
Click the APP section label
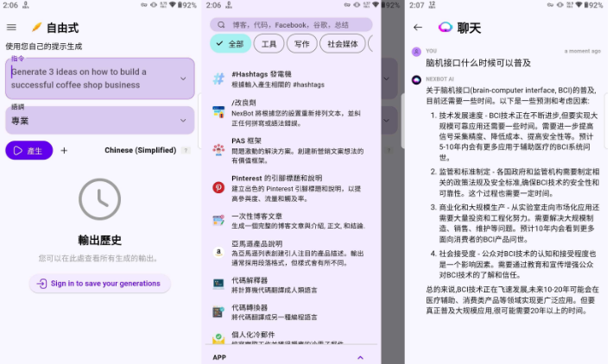[219, 357]
